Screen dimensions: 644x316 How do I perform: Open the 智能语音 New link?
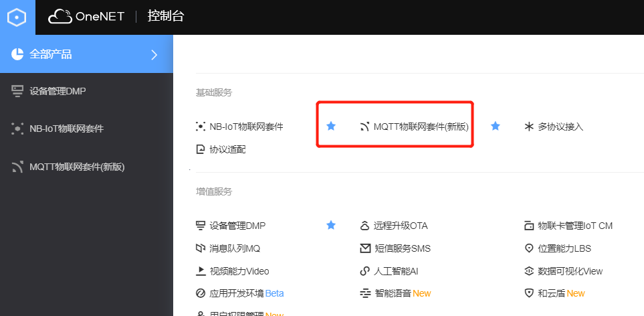(403, 293)
